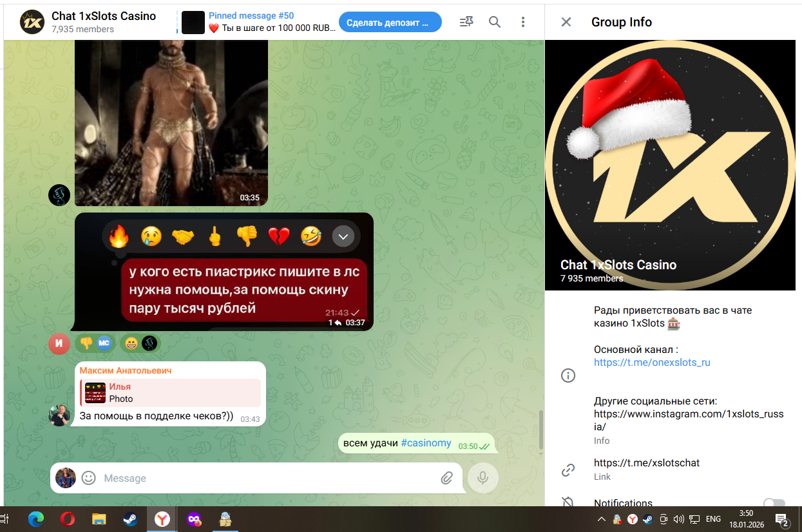Viewport: 802px width, 532px height.
Task: View the large group profile picture
Action: point(670,165)
